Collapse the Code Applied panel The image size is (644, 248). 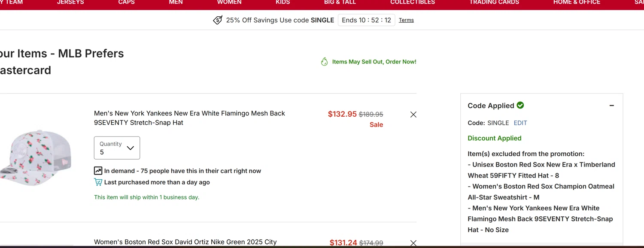click(x=612, y=106)
